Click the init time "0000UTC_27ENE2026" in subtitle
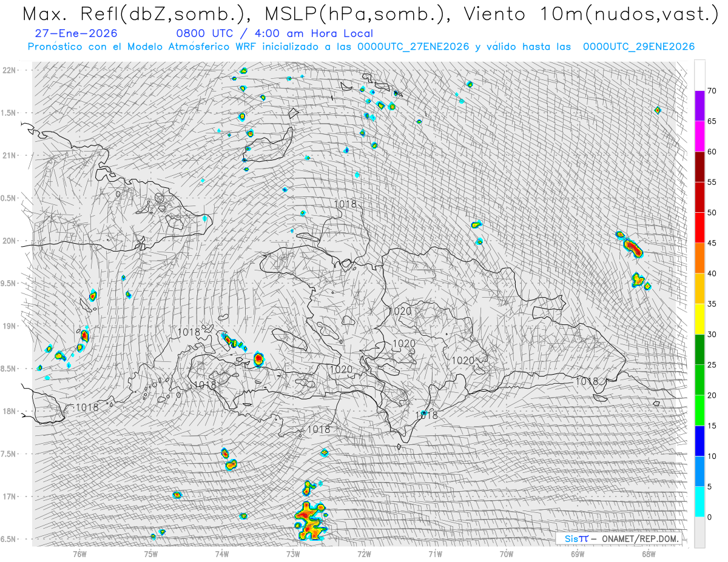This screenshot has height=562, width=728. [x=412, y=47]
